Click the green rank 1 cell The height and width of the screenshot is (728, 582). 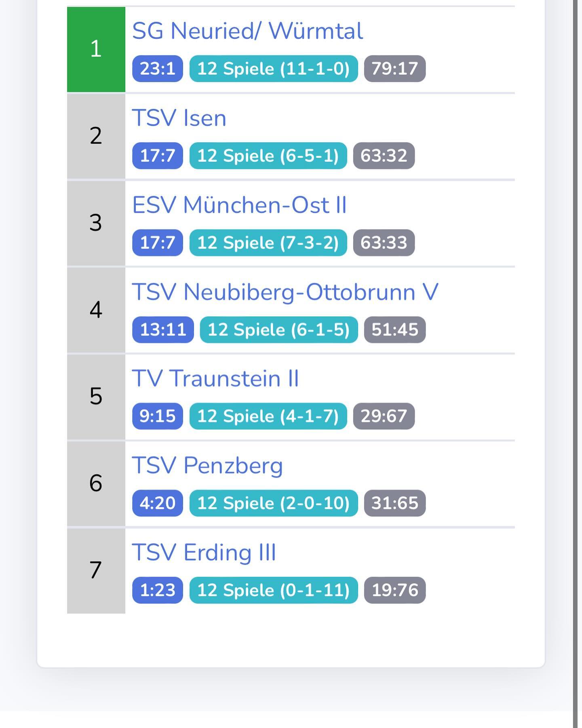click(x=96, y=49)
